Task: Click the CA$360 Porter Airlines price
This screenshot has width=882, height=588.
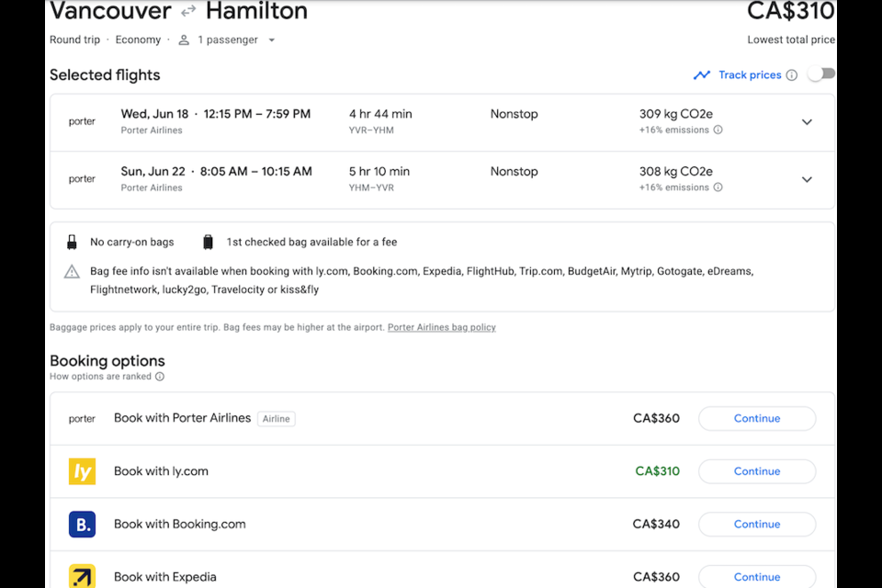Action: pos(656,418)
